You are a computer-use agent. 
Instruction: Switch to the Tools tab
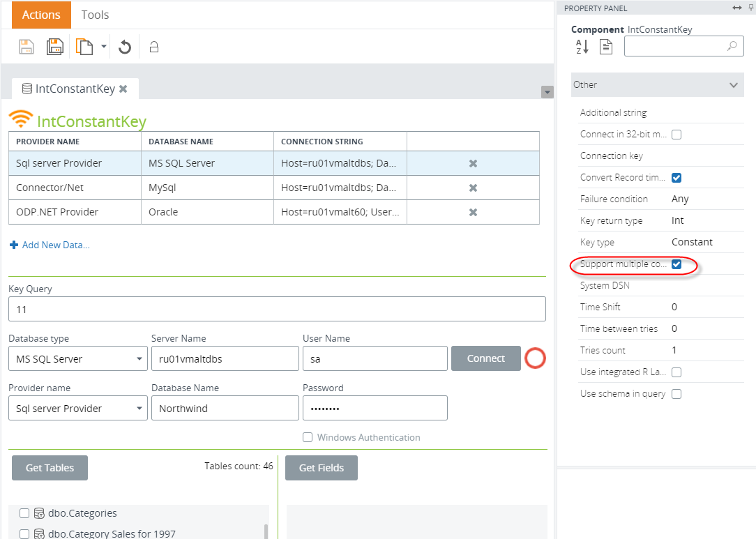95,15
